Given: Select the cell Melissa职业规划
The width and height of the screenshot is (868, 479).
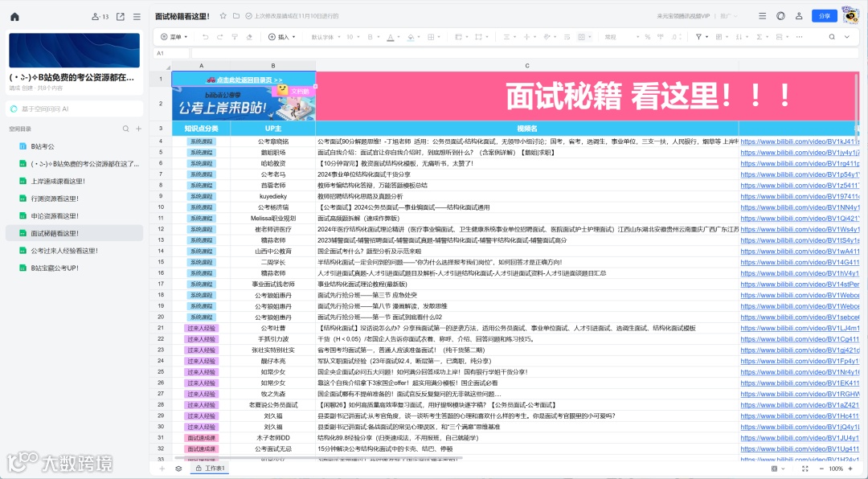Looking at the screenshot, I should pyautogui.click(x=273, y=218).
